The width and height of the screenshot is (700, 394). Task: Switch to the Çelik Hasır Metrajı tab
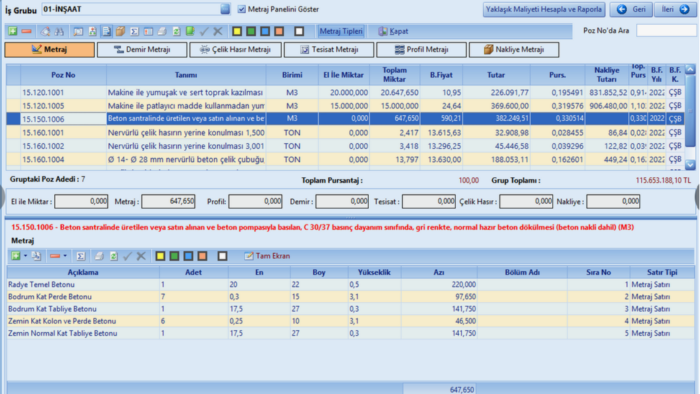click(x=235, y=50)
